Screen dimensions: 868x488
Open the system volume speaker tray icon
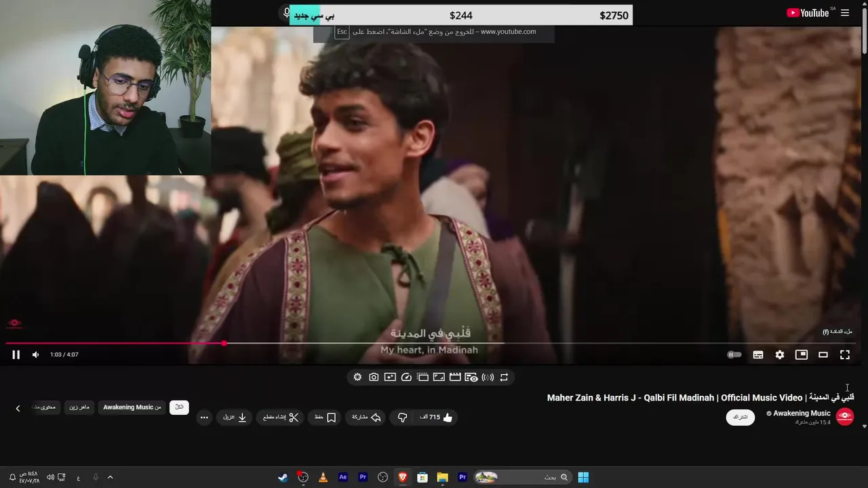50,477
